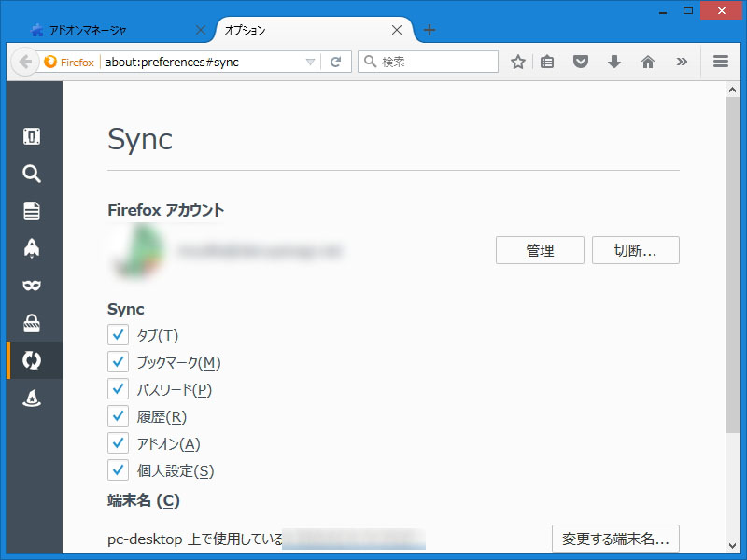The height and width of the screenshot is (560, 747).
Task: Uncheck the アドオン sync option
Action: (x=117, y=443)
